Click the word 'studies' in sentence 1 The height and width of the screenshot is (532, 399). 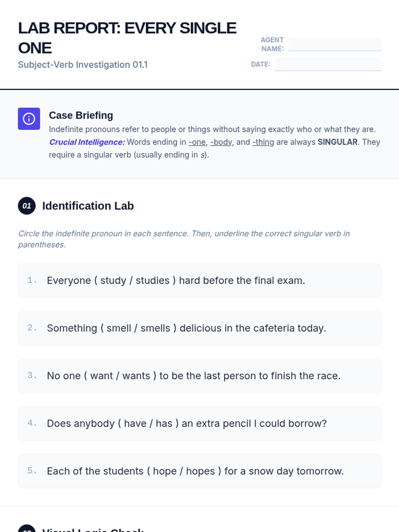tap(153, 281)
